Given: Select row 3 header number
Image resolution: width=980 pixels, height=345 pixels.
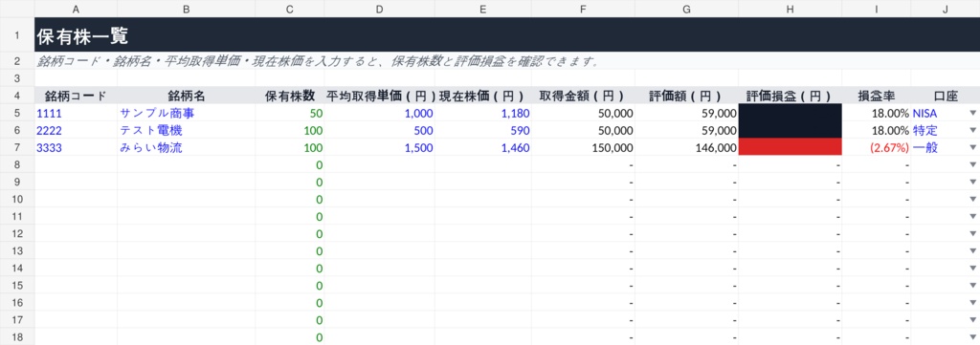Looking at the screenshot, I should [x=17, y=78].
